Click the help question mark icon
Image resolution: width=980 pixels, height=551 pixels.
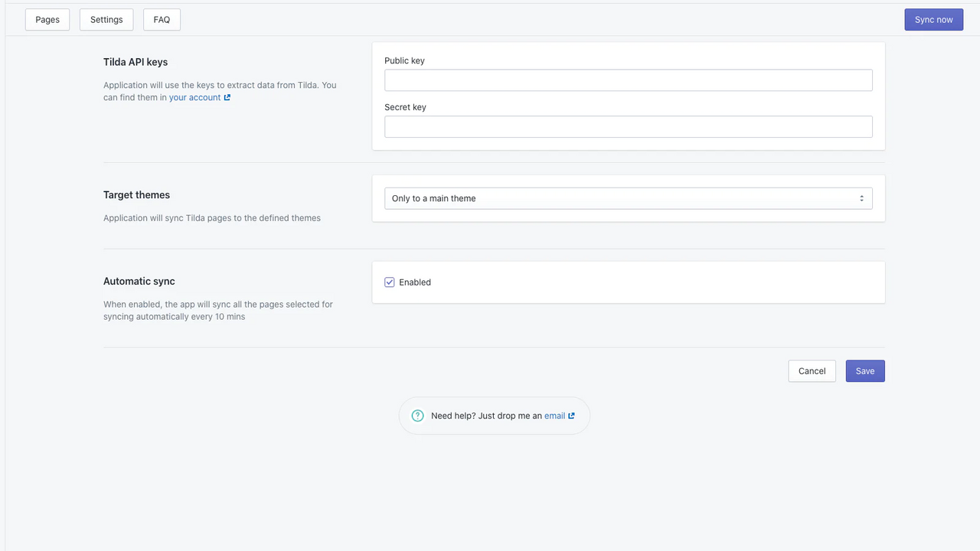tap(418, 416)
